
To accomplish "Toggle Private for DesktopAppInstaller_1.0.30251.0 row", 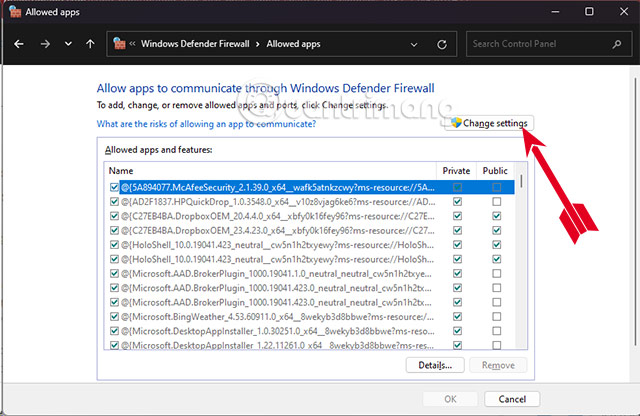I will point(458,331).
